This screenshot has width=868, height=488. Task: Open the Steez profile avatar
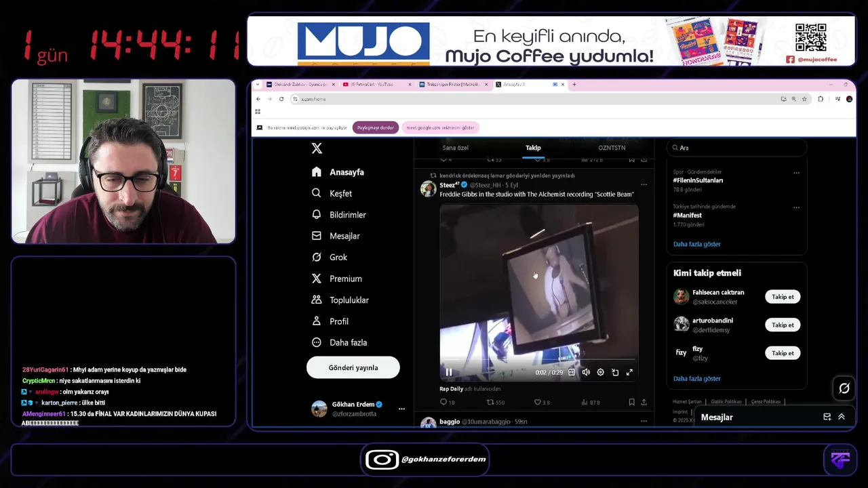[x=428, y=189]
